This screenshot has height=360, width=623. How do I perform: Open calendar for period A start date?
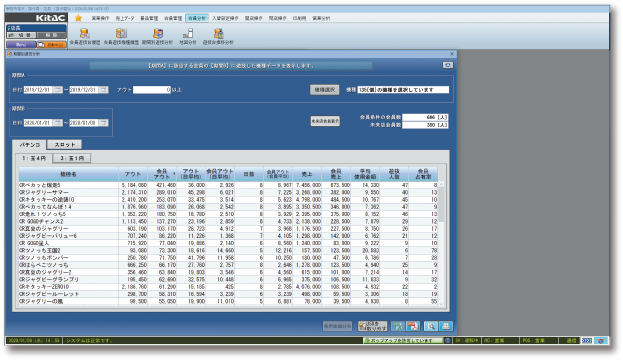58,90
